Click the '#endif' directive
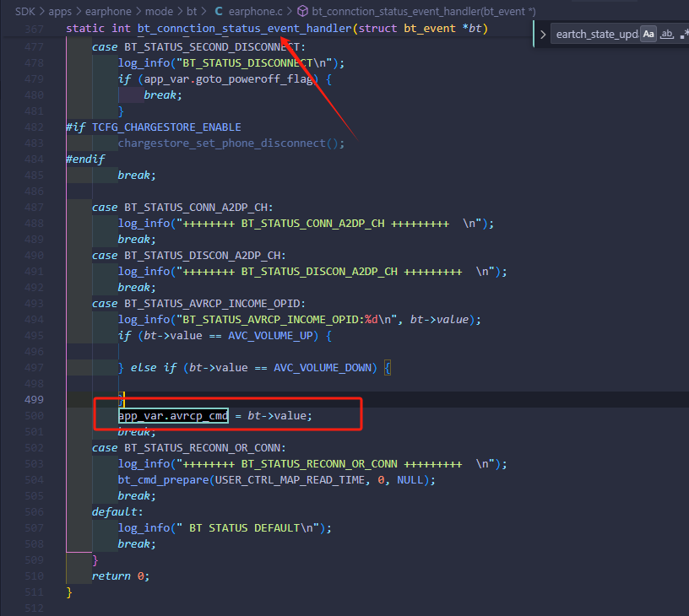 pos(85,159)
